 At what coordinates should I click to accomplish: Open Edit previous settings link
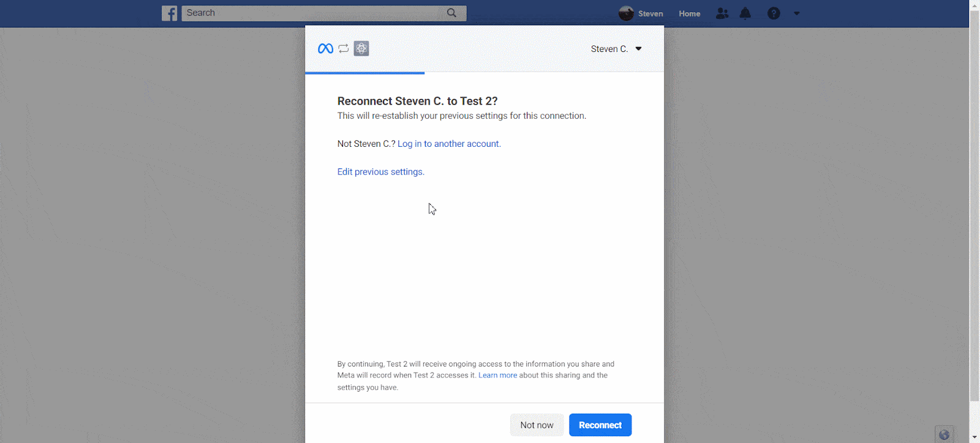tap(381, 172)
